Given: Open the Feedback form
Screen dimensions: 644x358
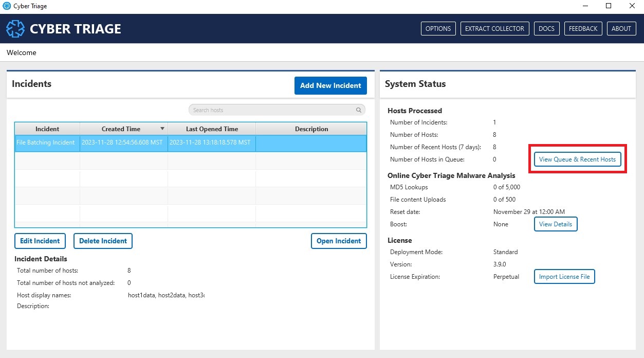Looking at the screenshot, I should pos(583,29).
